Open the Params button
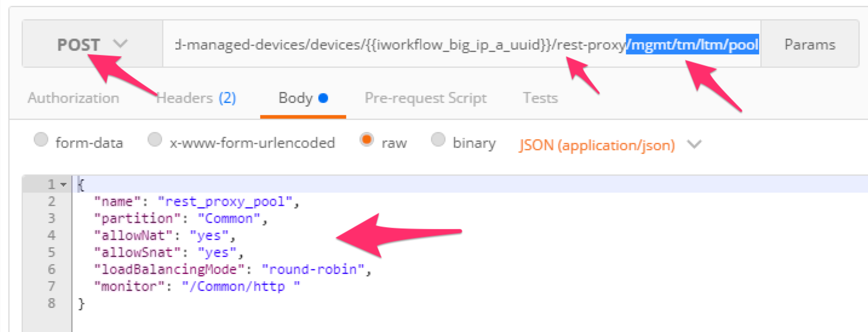This screenshot has height=332, width=868. (810, 44)
